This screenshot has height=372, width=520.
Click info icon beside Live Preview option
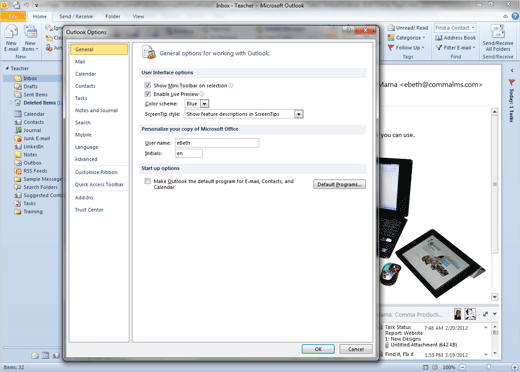202,94
